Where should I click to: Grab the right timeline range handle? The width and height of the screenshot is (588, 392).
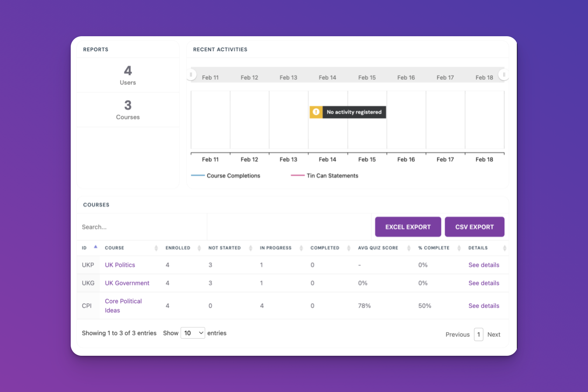tap(504, 75)
